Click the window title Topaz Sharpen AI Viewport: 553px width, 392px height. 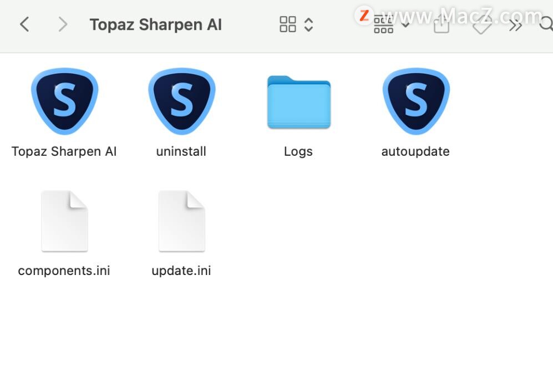[156, 25]
